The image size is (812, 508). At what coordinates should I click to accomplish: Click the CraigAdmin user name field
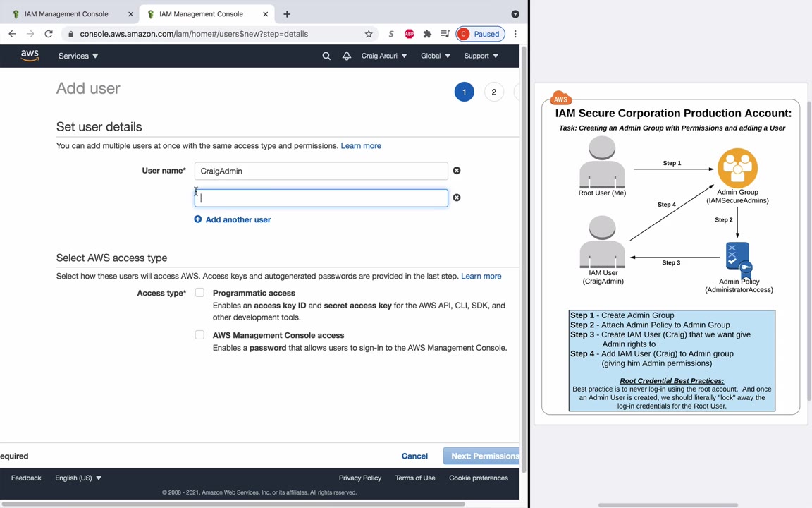pos(321,171)
